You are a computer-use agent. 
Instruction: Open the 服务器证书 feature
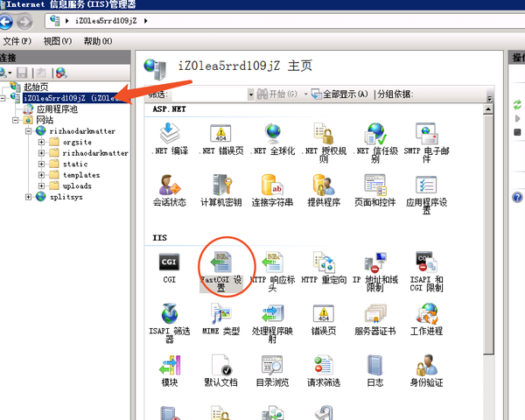tap(375, 319)
